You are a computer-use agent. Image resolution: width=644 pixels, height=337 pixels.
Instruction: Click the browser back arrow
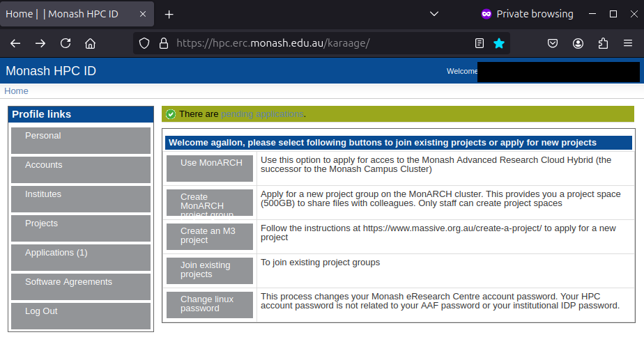15,43
